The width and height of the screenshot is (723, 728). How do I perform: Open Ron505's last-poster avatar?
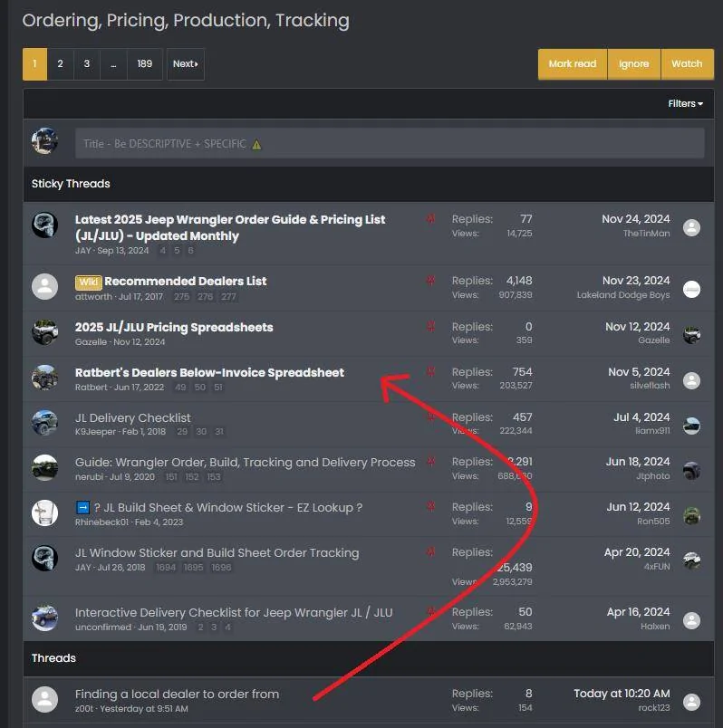coord(691,516)
